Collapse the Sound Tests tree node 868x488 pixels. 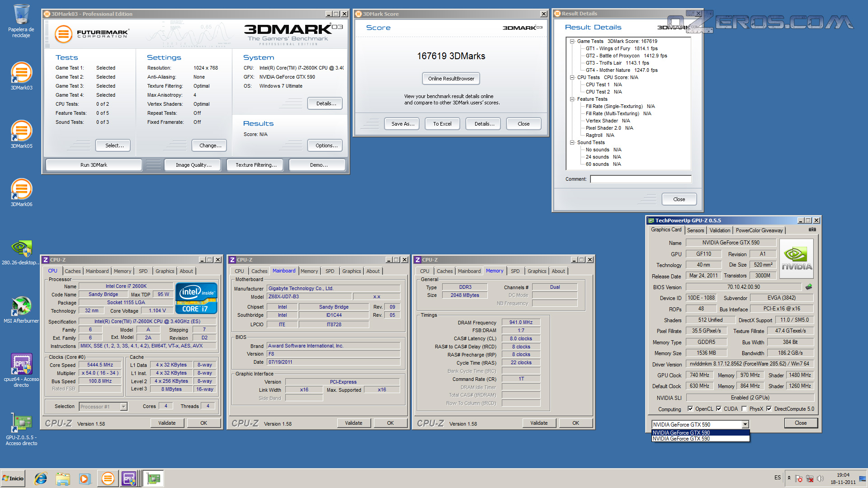[x=572, y=142]
